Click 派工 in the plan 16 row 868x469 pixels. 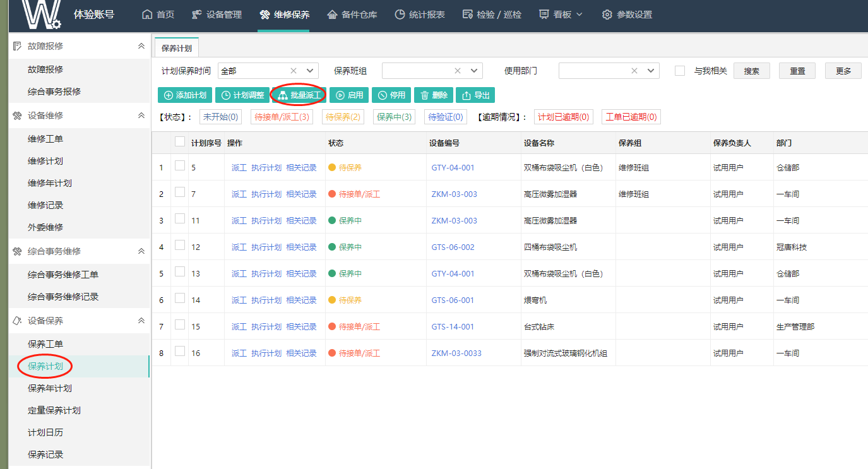[x=239, y=353]
